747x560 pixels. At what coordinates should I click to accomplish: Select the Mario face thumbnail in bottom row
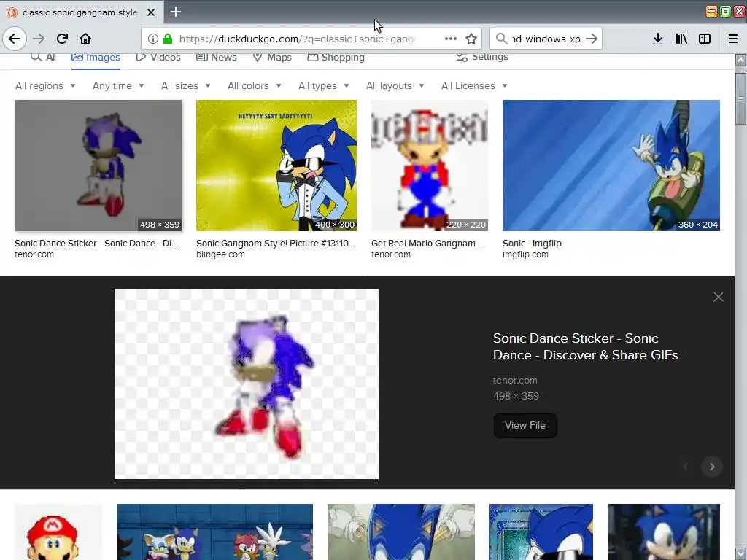(x=58, y=532)
